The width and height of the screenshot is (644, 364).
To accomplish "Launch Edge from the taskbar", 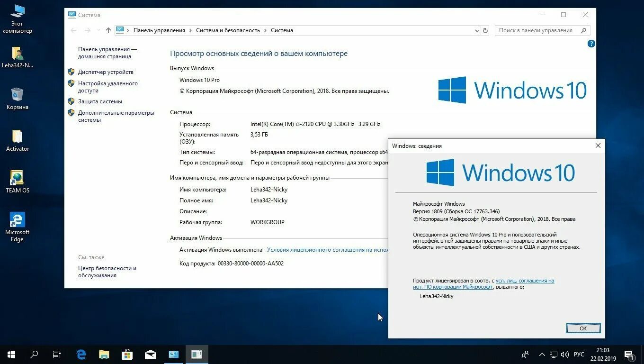I will tap(81, 354).
